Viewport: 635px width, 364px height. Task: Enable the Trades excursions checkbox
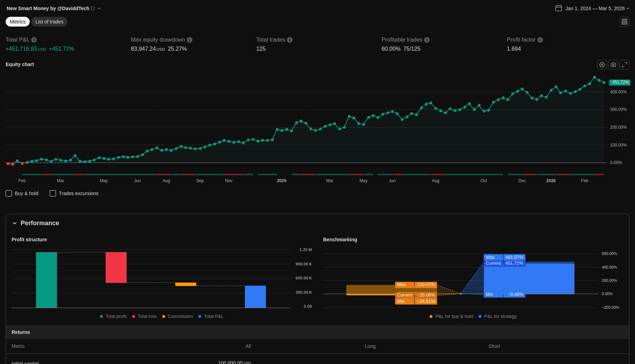[x=53, y=193]
